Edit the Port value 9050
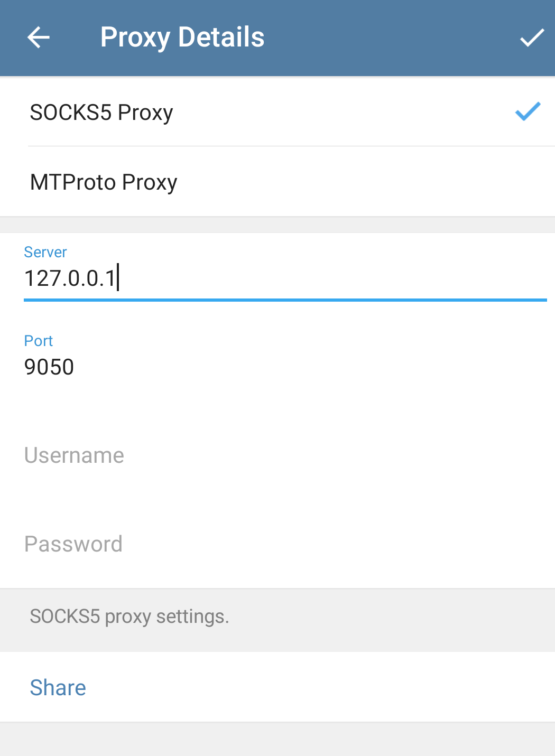Screen dimensions: 555x756 pos(49,367)
